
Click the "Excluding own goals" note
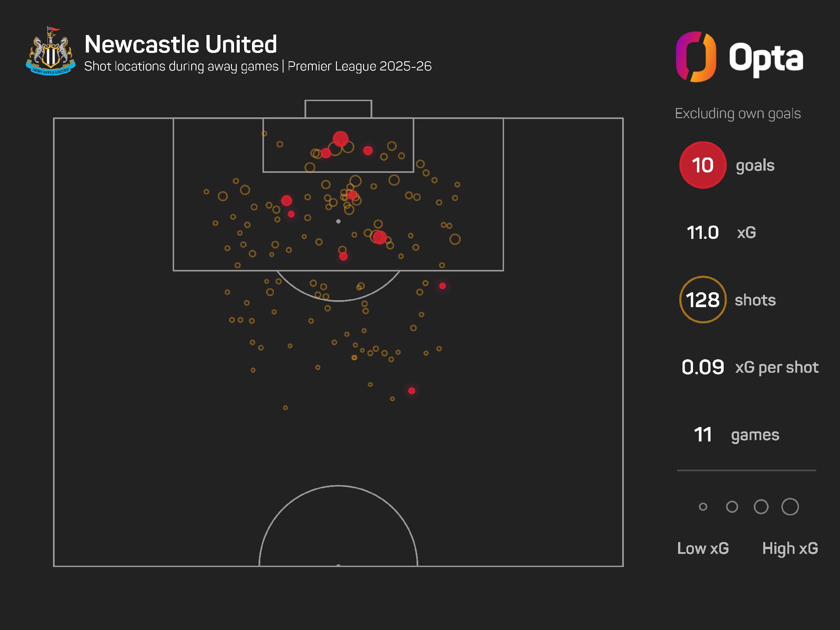738,113
